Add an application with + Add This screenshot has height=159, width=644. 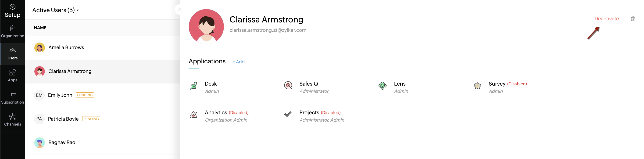[238, 62]
